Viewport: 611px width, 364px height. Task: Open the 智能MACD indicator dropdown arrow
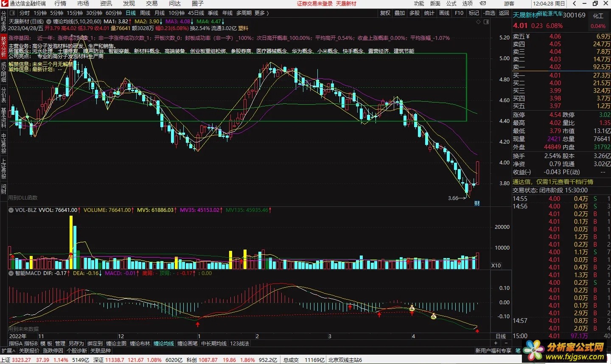click(x=11, y=273)
